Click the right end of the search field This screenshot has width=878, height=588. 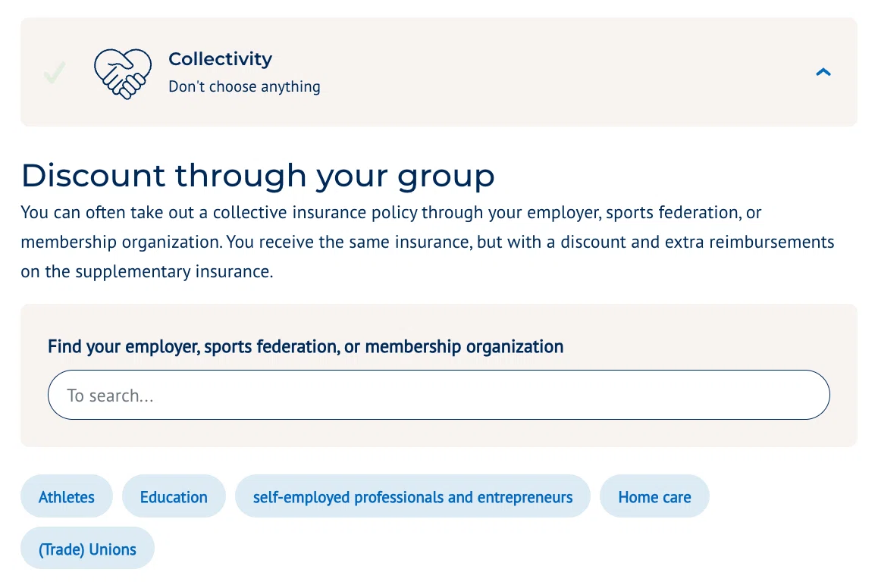(x=801, y=395)
